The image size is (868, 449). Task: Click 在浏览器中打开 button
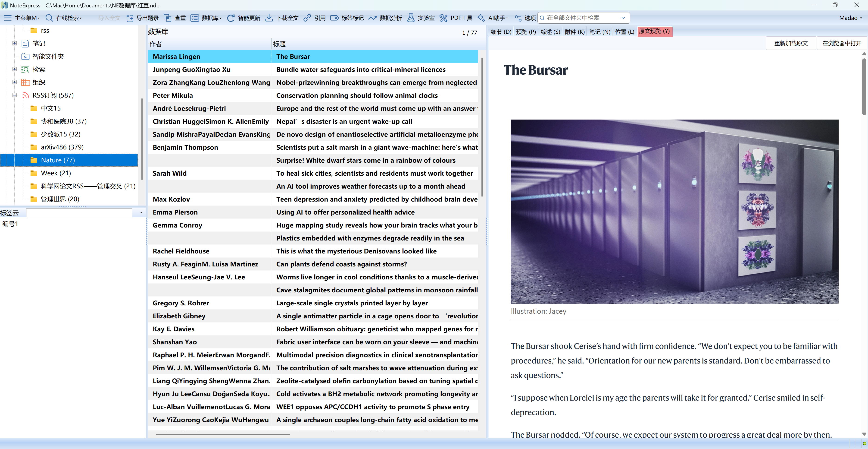click(x=842, y=43)
